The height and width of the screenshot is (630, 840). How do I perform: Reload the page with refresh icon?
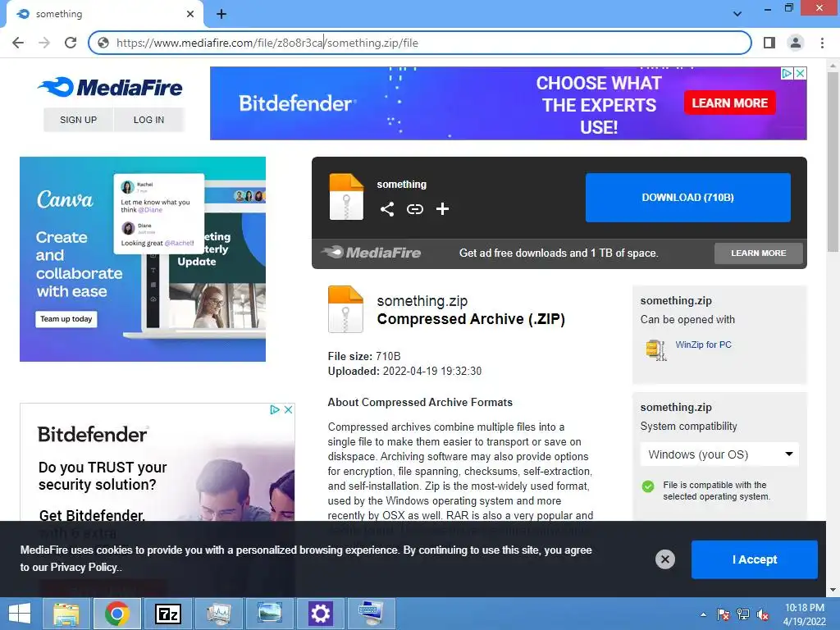(x=71, y=43)
